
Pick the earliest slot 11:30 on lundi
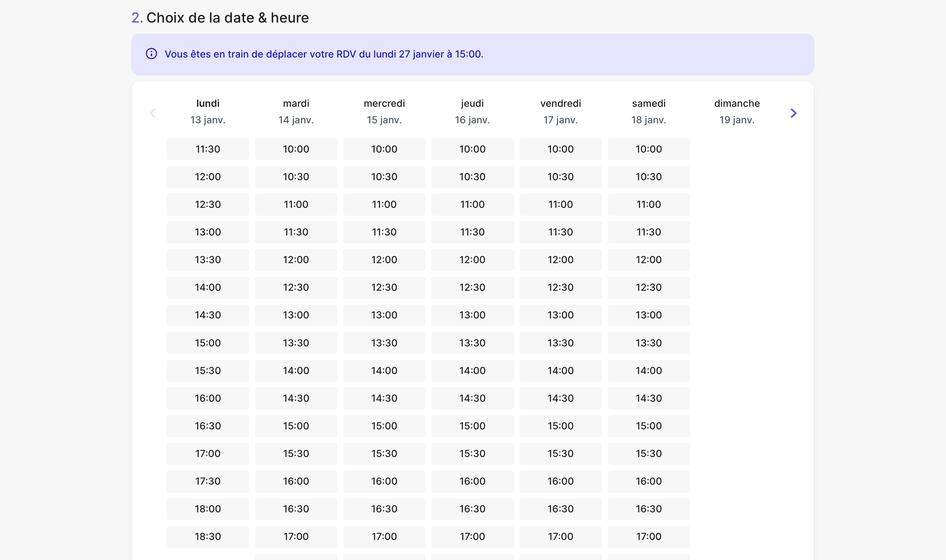click(208, 149)
